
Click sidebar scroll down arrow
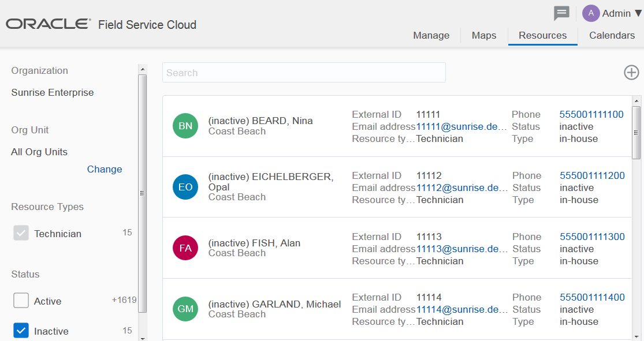[x=142, y=338]
